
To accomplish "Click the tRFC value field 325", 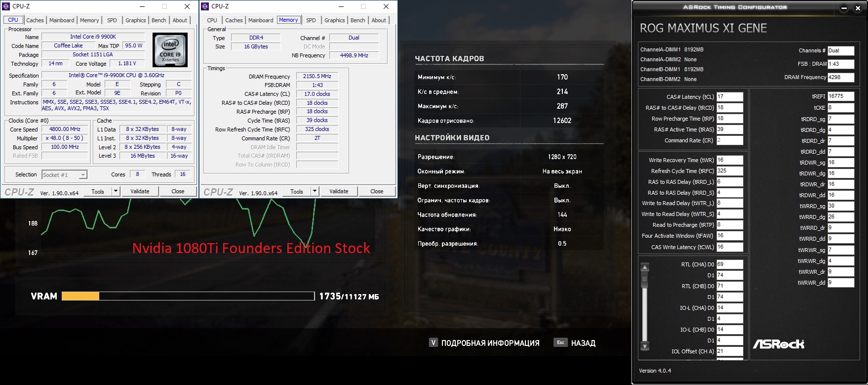I will (730, 171).
